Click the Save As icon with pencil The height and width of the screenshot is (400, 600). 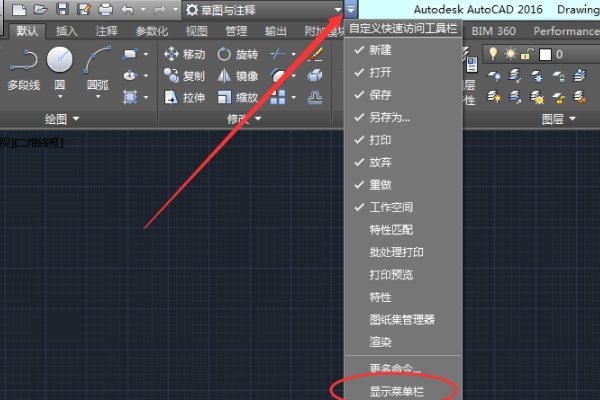pyautogui.click(x=84, y=9)
